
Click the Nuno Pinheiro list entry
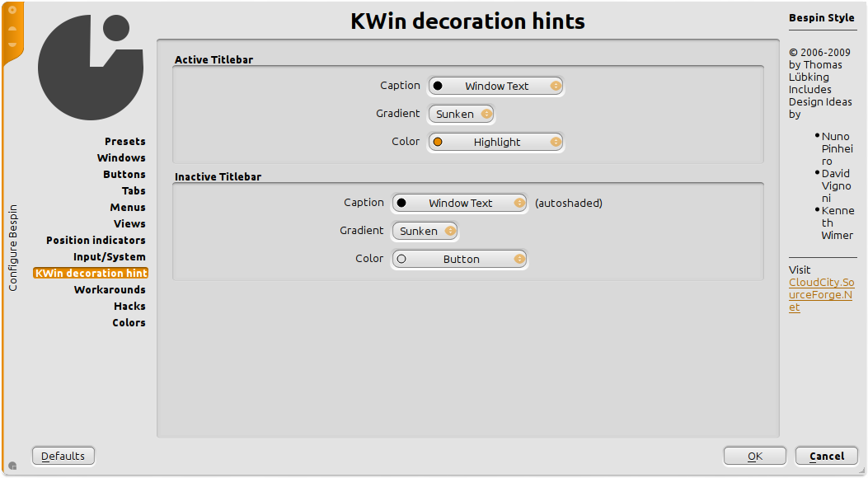point(837,149)
